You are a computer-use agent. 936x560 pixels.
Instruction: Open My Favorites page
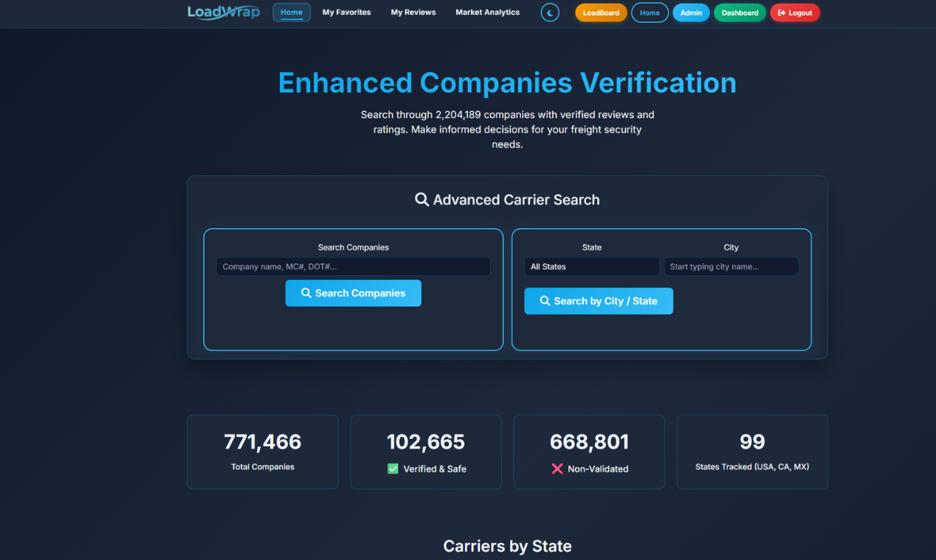(x=346, y=13)
